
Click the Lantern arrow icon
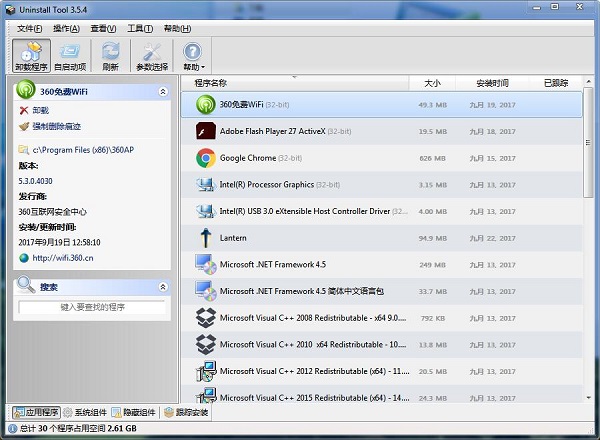(x=206, y=238)
